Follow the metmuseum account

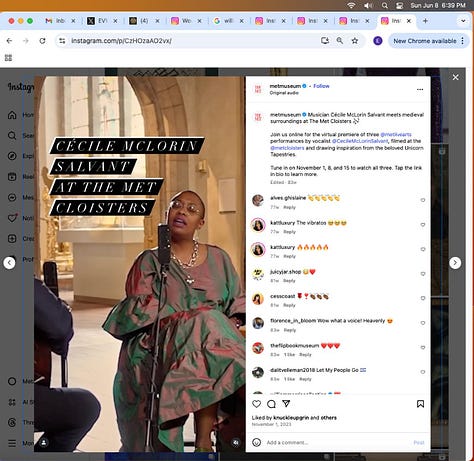pyautogui.click(x=321, y=86)
